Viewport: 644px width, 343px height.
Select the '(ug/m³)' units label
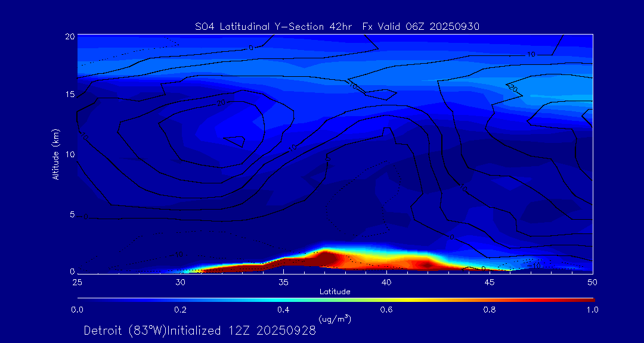(x=335, y=319)
